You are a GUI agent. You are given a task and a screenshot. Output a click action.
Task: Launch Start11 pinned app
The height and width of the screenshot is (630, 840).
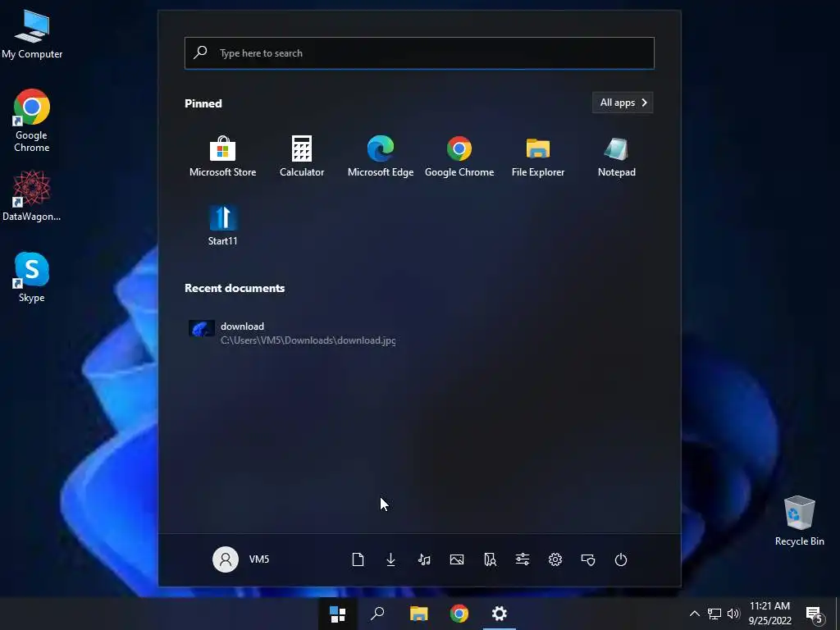pyautogui.click(x=222, y=226)
